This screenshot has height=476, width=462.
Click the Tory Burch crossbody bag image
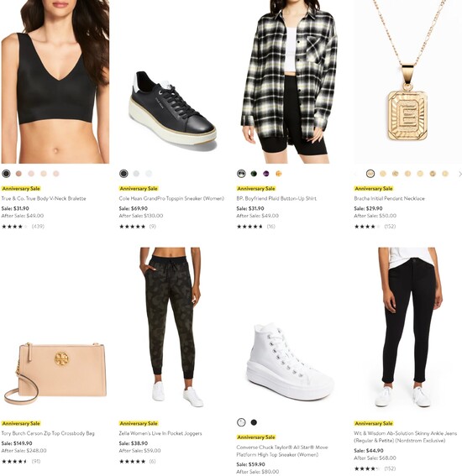55,374
